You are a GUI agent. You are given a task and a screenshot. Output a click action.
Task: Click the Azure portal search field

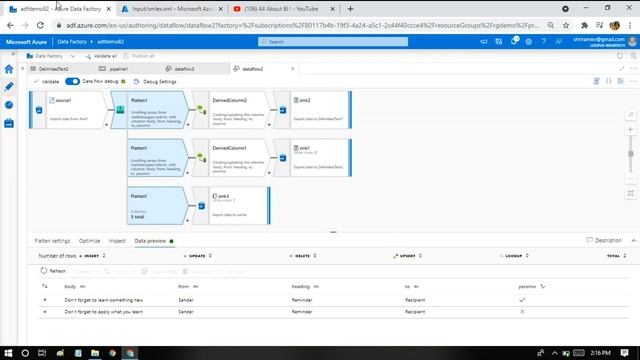333,42
